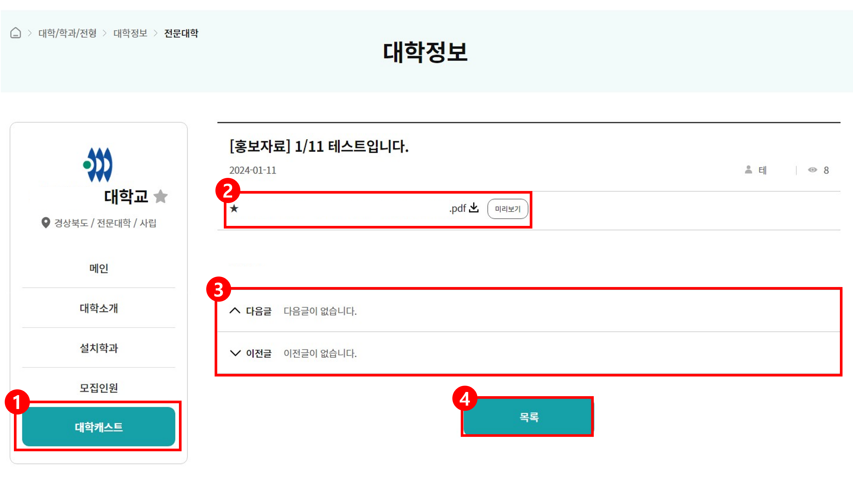Screen dimensions: 853x504
Task: Open the 대학소개 sidebar menu
Action: [x=98, y=308]
